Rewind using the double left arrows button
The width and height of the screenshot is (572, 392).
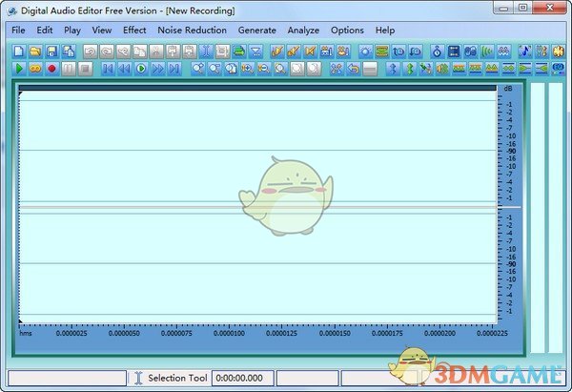pyautogui.click(x=124, y=69)
